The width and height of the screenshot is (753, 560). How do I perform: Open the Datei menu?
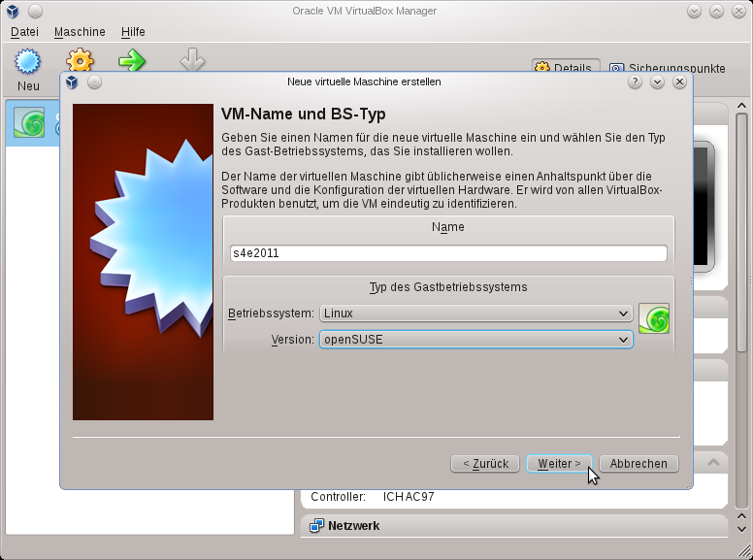click(24, 32)
